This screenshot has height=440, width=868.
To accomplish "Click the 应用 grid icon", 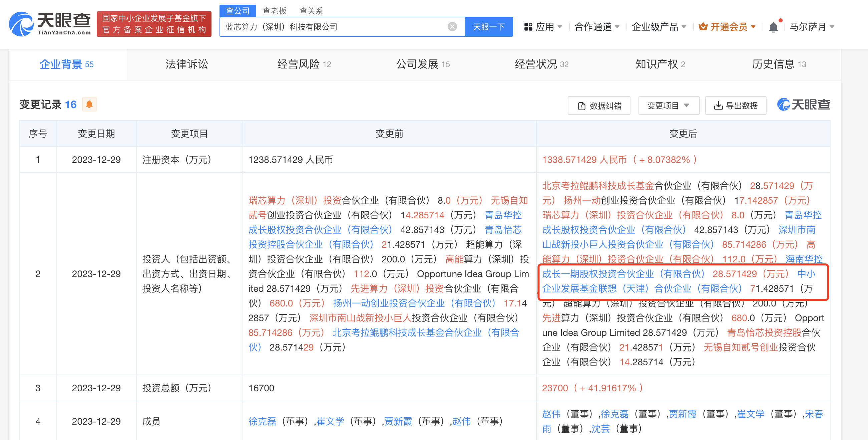I will 528,27.
